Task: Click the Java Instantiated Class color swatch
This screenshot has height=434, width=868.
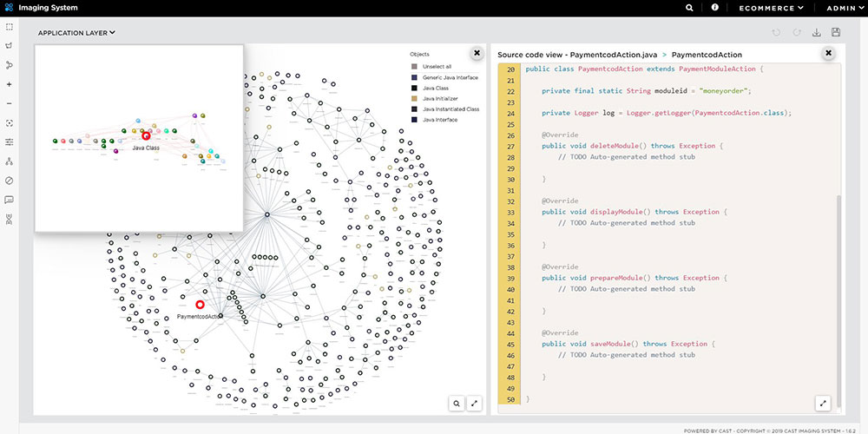Action: coord(414,109)
